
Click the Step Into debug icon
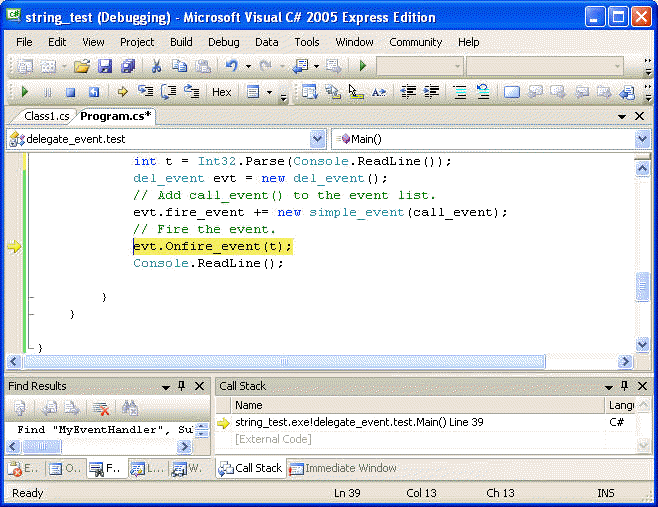146,92
